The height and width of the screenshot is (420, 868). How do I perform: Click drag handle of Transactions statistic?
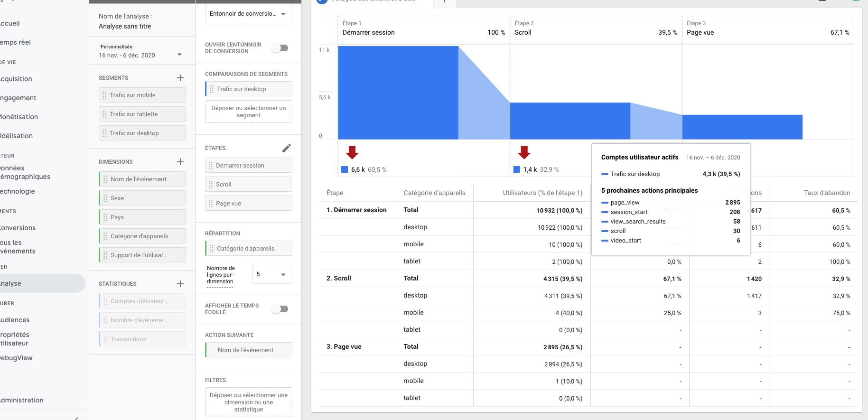[105, 339]
